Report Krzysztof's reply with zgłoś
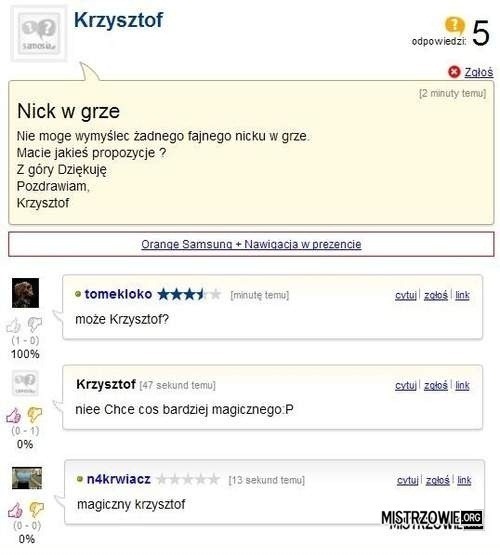 click(x=436, y=385)
